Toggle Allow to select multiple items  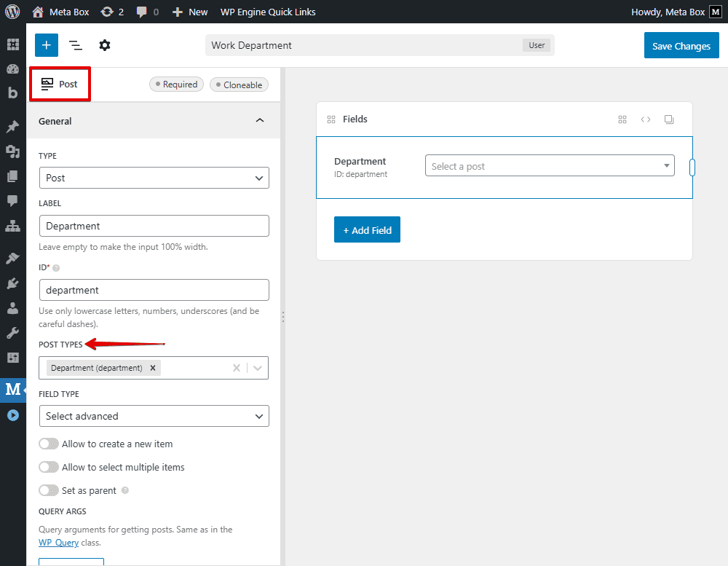tap(49, 467)
